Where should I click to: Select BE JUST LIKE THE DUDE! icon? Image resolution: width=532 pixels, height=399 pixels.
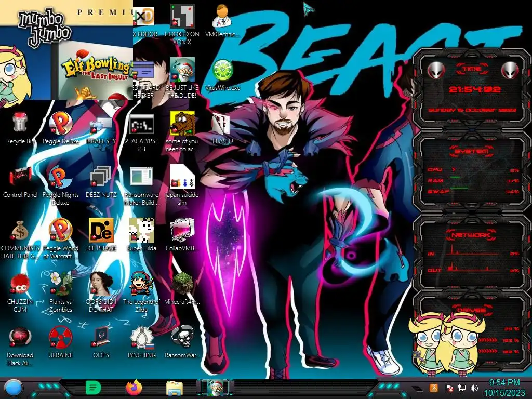tap(182, 79)
